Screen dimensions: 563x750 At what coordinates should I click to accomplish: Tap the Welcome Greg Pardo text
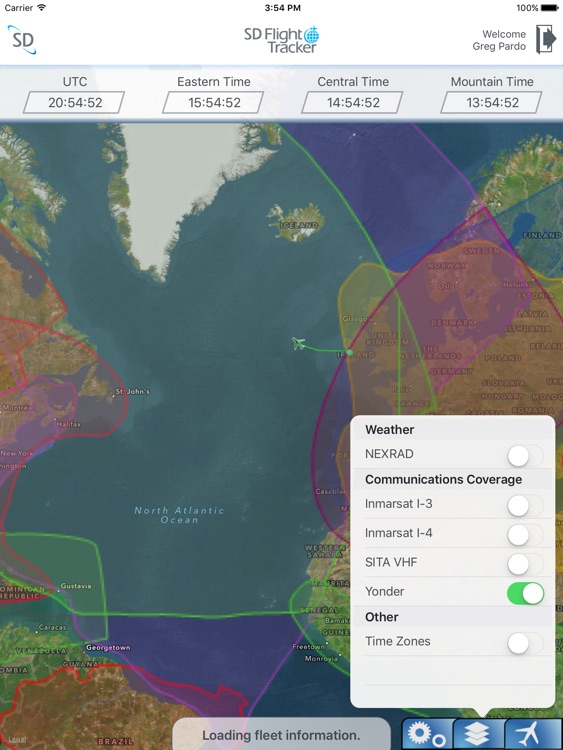[x=499, y=40]
